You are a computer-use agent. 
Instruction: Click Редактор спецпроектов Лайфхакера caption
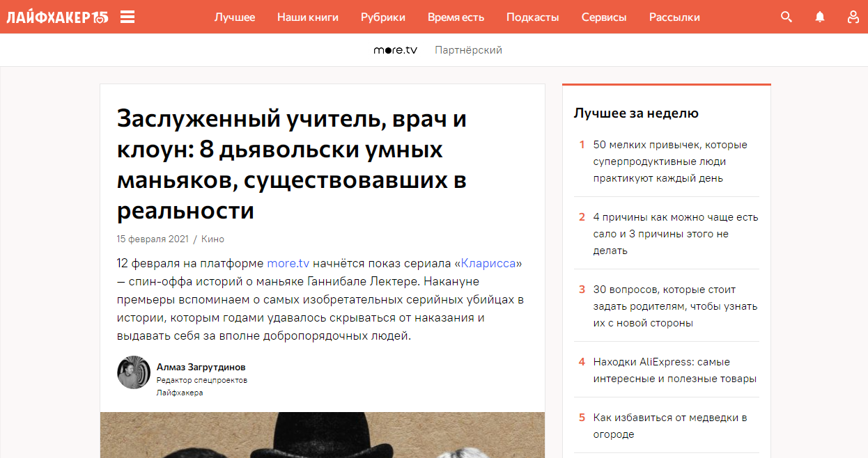coord(202,386)
